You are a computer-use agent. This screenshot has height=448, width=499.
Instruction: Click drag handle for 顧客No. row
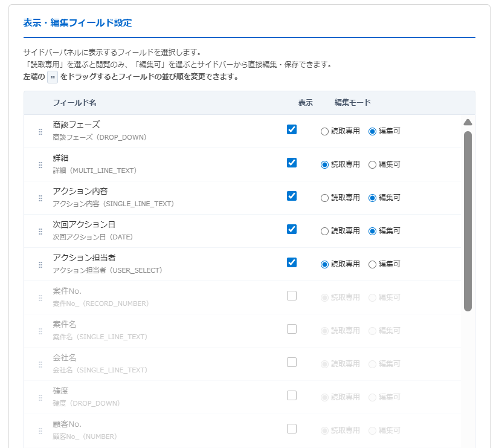[40, 431]
